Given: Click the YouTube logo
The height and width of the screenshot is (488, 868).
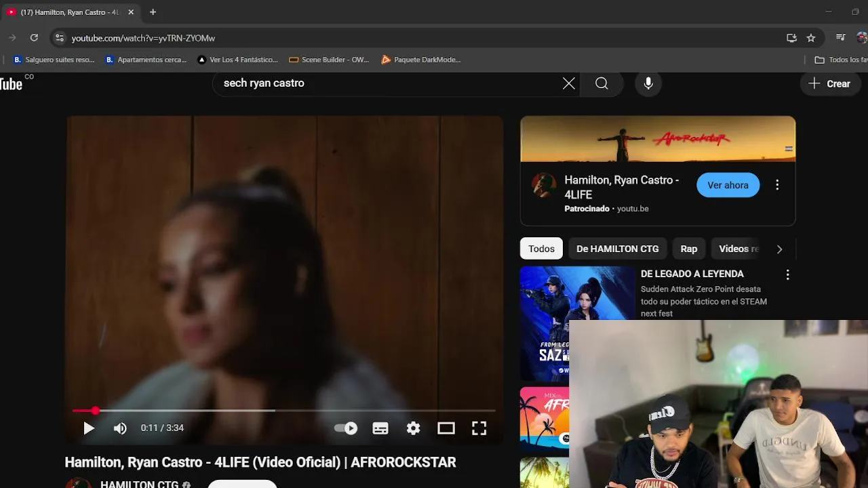Looking at the screenshot, I should pyautogui.click(x=11, y=84).
